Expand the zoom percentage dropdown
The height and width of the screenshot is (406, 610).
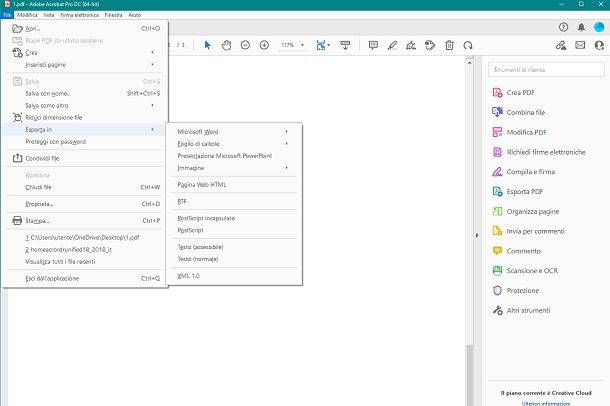pos(302,45)
